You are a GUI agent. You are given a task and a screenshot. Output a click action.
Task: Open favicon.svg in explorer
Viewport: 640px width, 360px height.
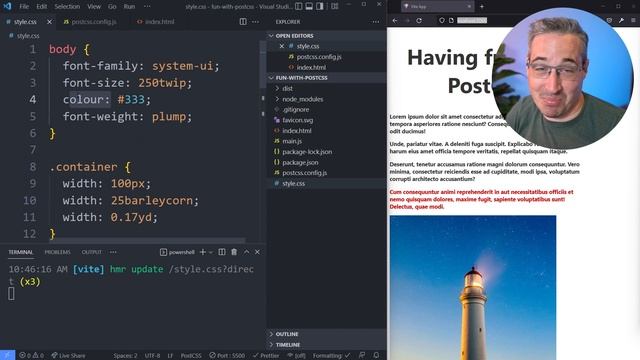[298, 120]
